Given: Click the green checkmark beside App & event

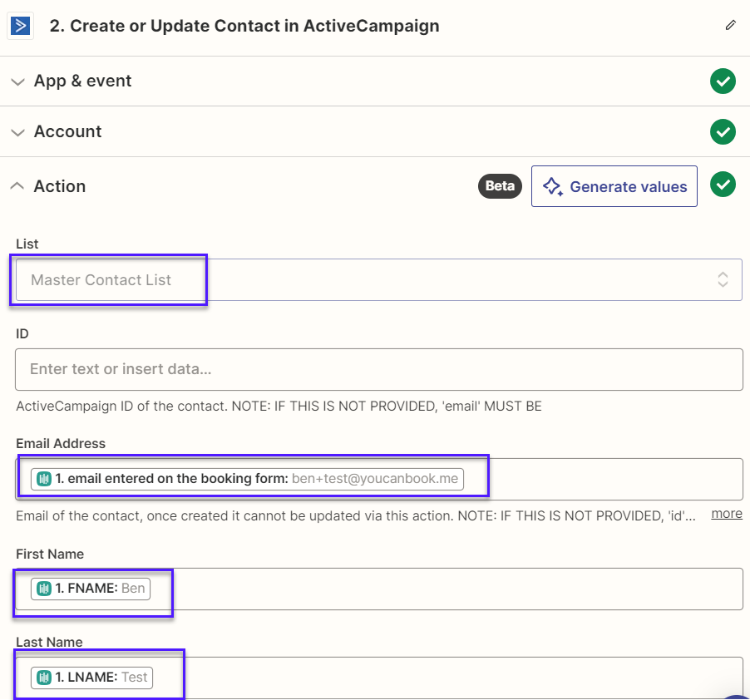Looking at the screenshot, I should click(723, 81).
